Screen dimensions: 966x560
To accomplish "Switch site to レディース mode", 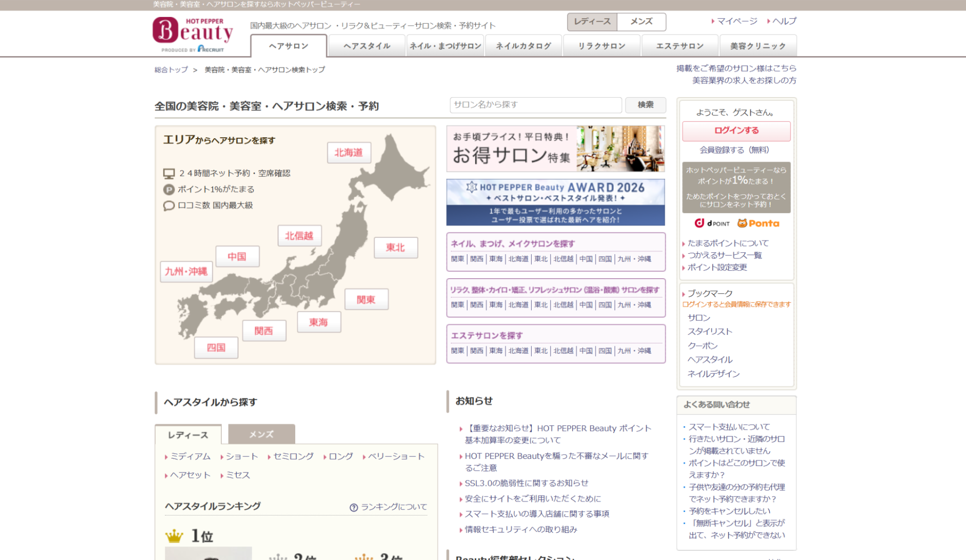I will [x=592, y=22].
